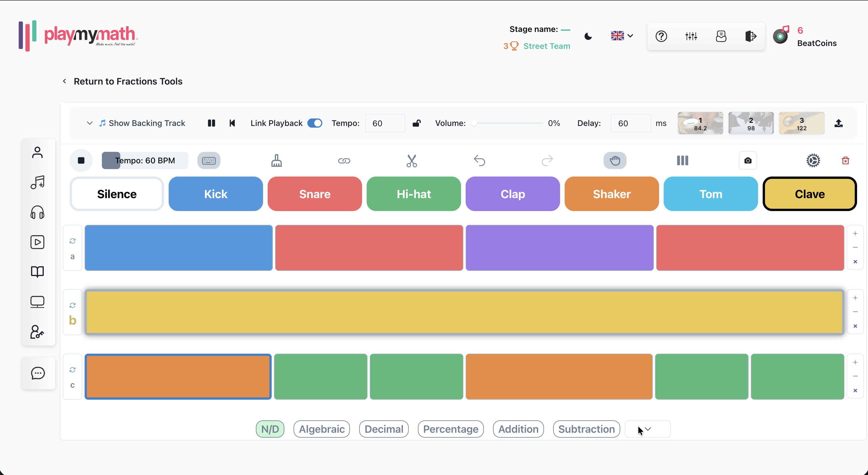The height and width of the screenshot is (475, 868).
Task: Select the Percentage notation tab
Action: pyautogui.click(x=450, y=429)
